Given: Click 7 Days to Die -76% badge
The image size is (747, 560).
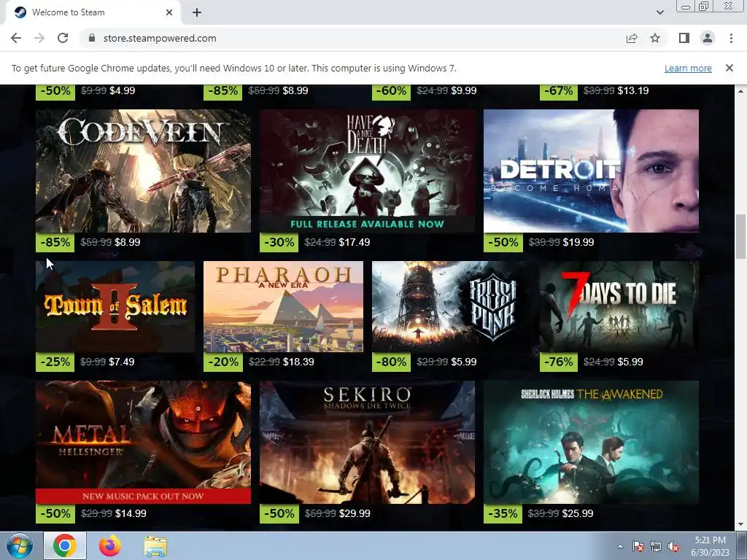Looking at the screenshot, I should pos(559,362).
